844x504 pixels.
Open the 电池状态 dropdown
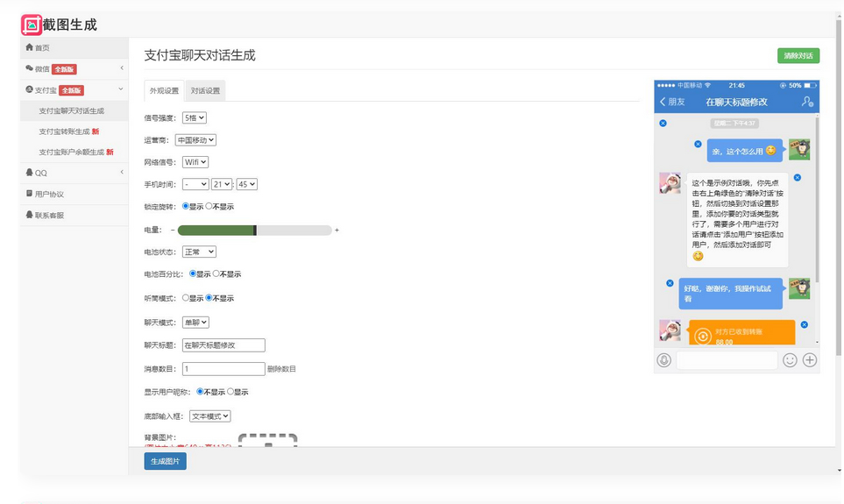(199, 252)
